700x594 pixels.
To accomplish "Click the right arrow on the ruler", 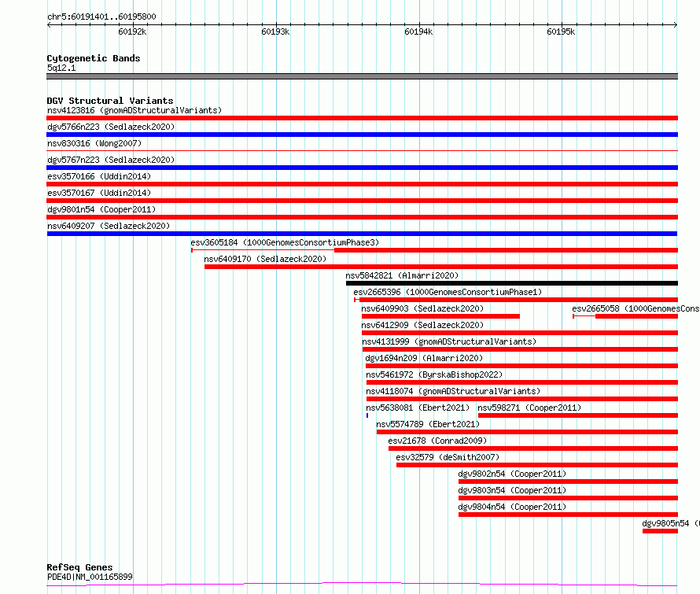I will pyautogui.click(x=676, y=25).
